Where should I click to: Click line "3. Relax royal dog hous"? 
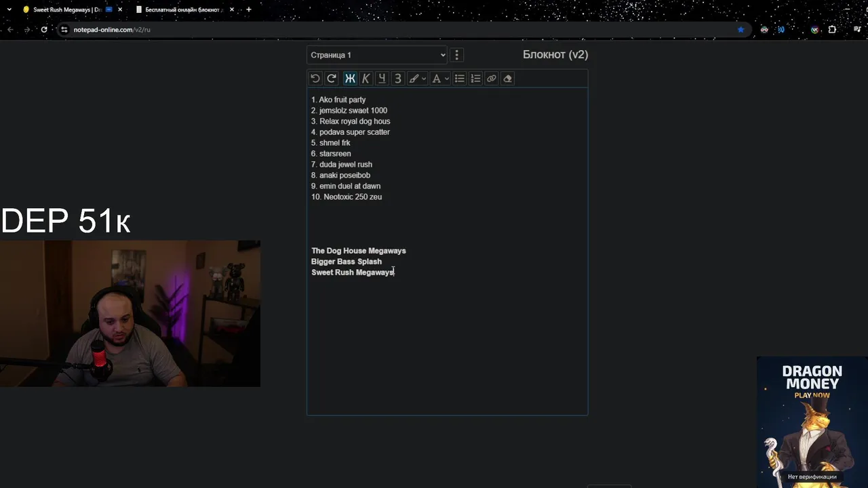(351, 121)
